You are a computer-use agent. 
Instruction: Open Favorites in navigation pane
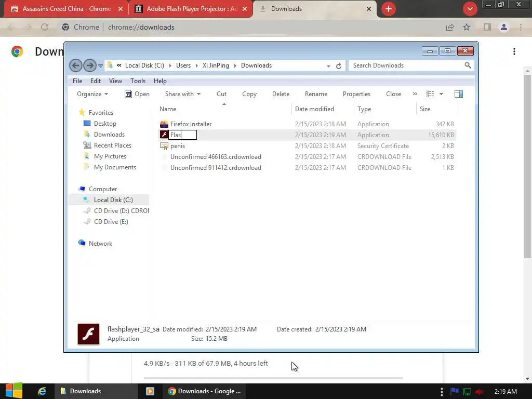click(101, 113)
